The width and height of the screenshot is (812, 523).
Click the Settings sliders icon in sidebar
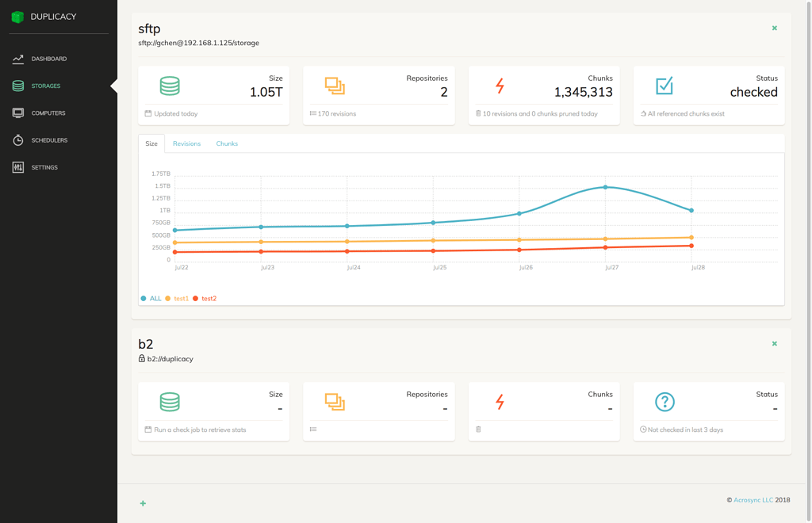[18, 167]
